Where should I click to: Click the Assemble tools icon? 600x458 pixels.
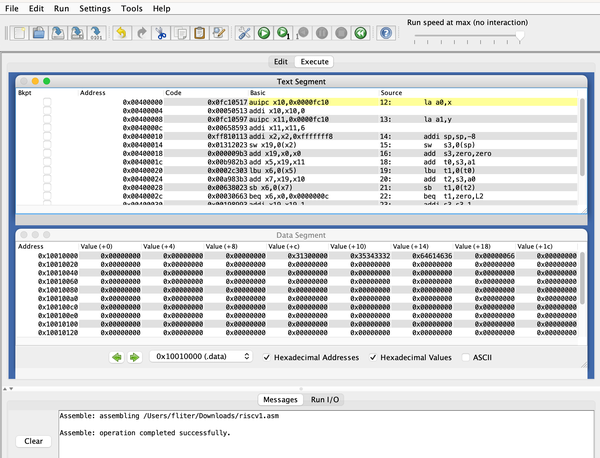pyautogui.click(x=244, y=33)
